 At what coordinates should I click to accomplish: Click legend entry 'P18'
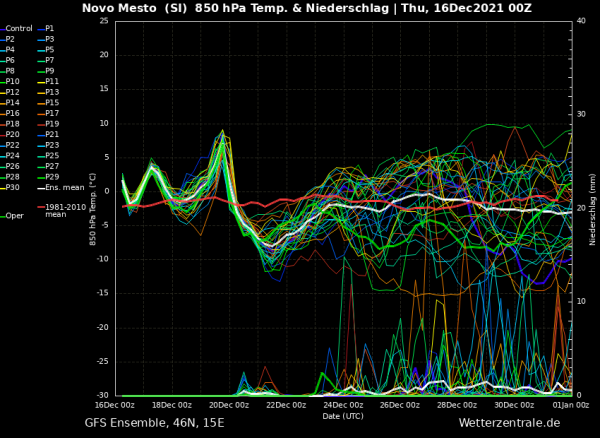pyautogui.click(x=10, y=124)
